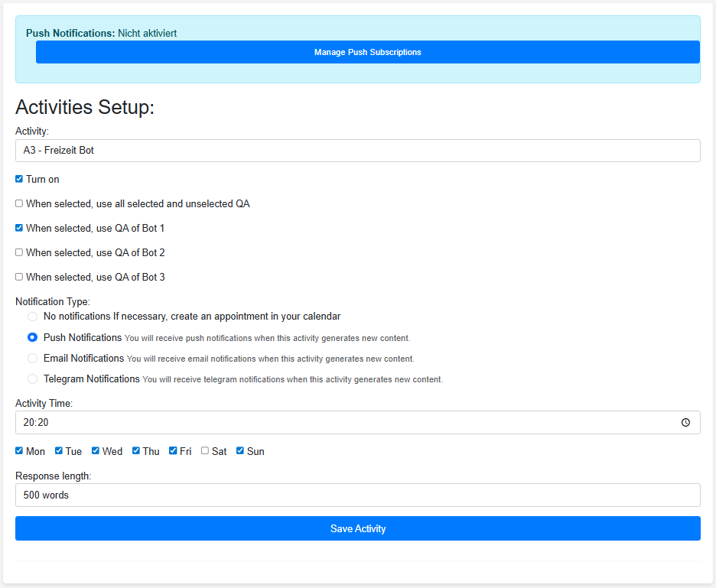Select the Push Notifications radio button
The width and height of the screenshot is (716, 588).
click(32, 337)
